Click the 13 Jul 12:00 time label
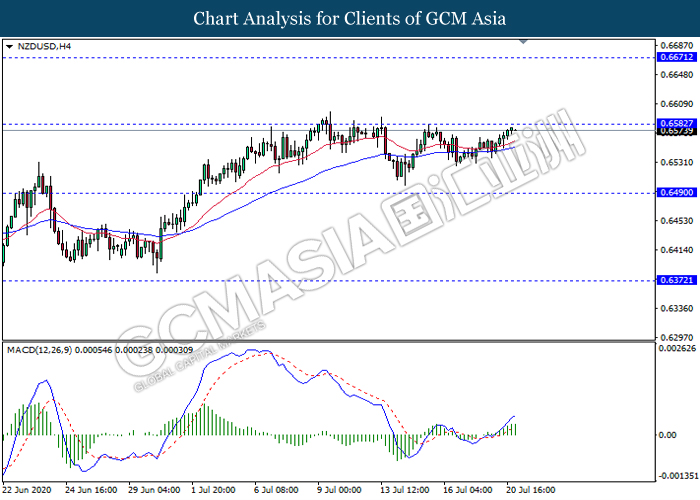700x500 pixels. click(x=405, y=490)
